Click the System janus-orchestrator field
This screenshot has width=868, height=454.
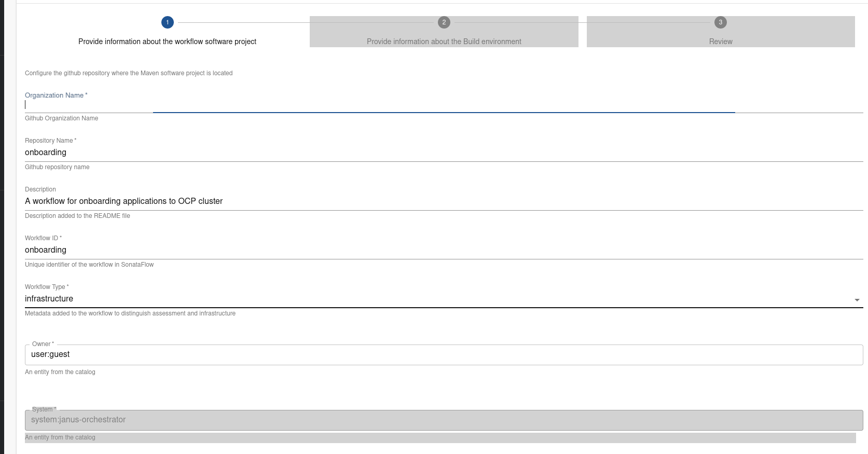[x=444, y=420]
